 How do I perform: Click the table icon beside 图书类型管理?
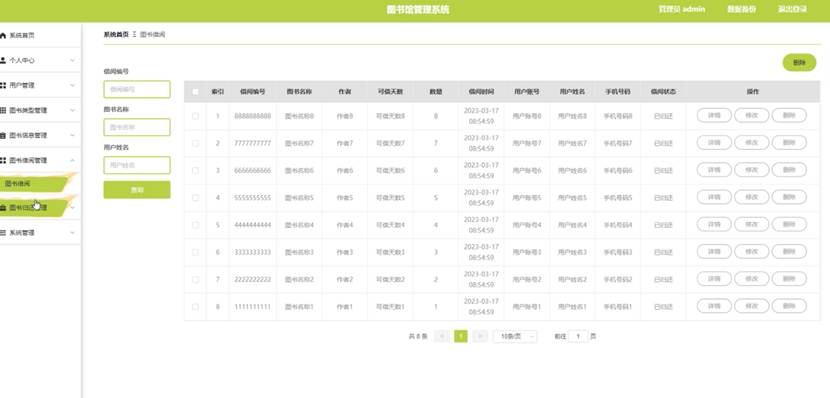pyautogui.click(x=3, y=110)
